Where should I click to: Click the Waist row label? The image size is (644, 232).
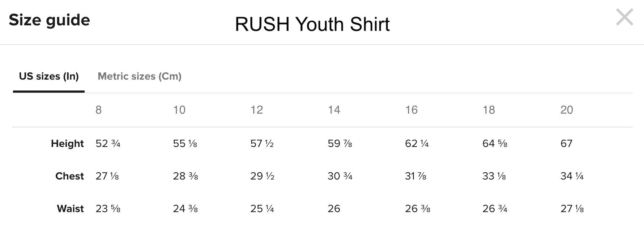coord(71,209)
